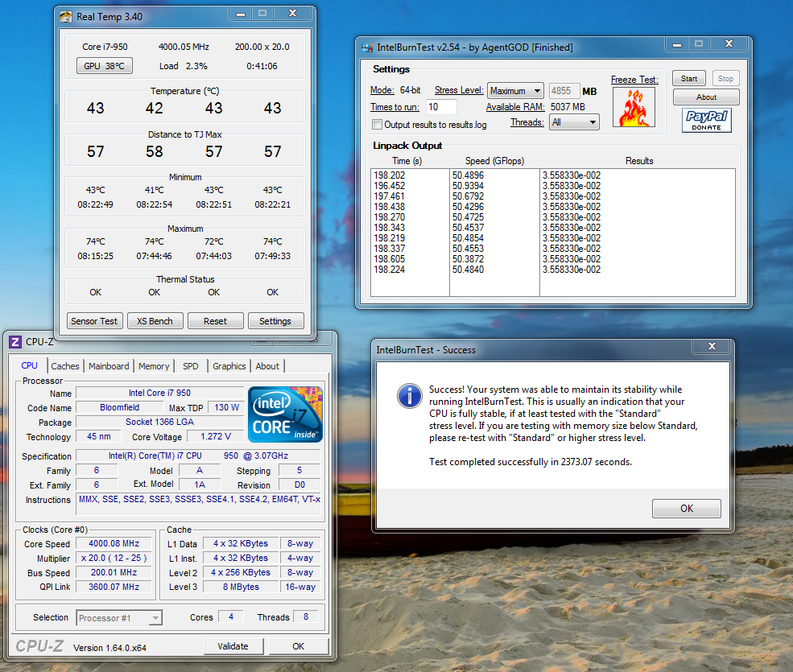The image size is (793, 672).
Task: Click the Available RAM label
Action: tap(515, 107)
